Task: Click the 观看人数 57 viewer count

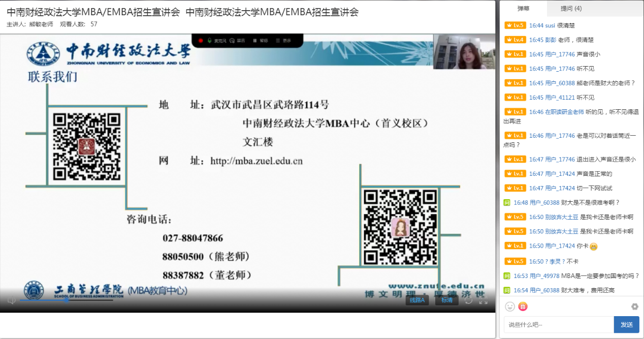Action: point(79,24)
